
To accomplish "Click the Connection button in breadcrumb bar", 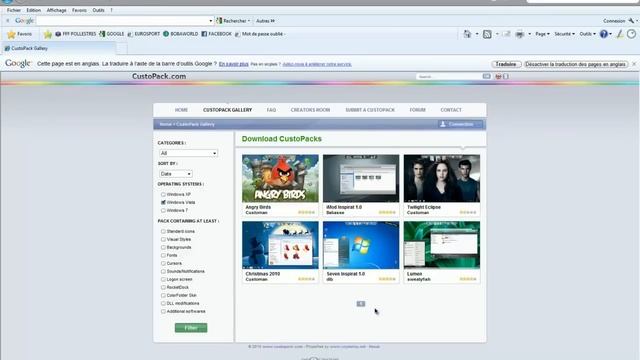I will pyautogui.click(x=461, y=124).
